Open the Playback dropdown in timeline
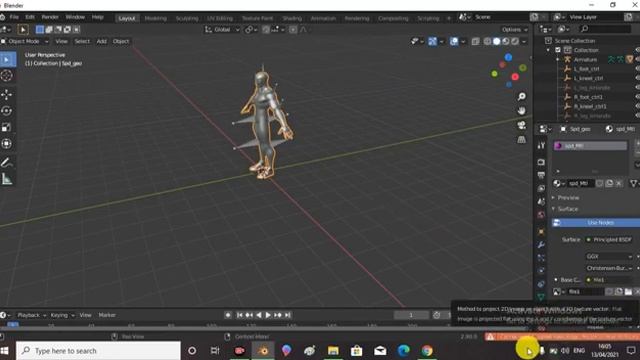This screenshot has width=640, height=360. click(x=31, y=315)
